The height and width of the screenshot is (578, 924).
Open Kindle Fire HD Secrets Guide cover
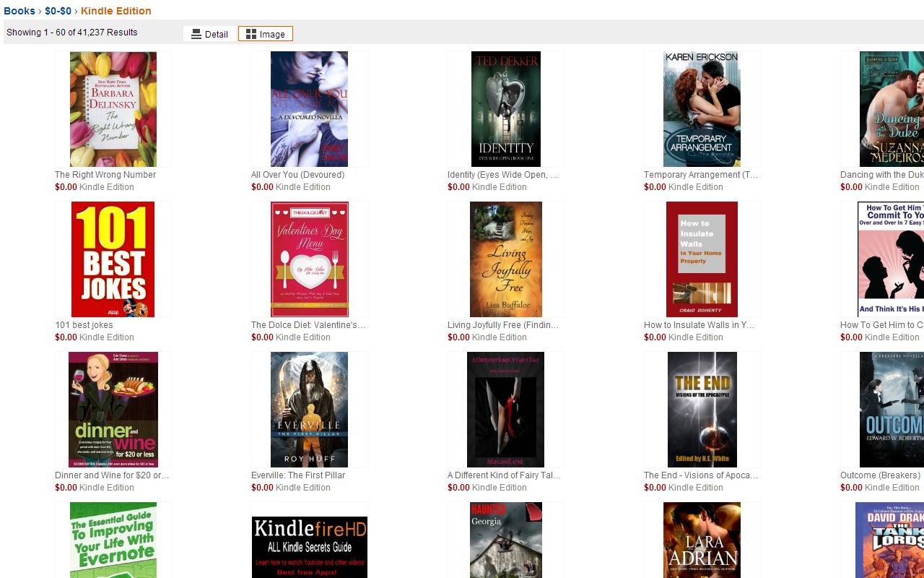(x=309, y=547)
